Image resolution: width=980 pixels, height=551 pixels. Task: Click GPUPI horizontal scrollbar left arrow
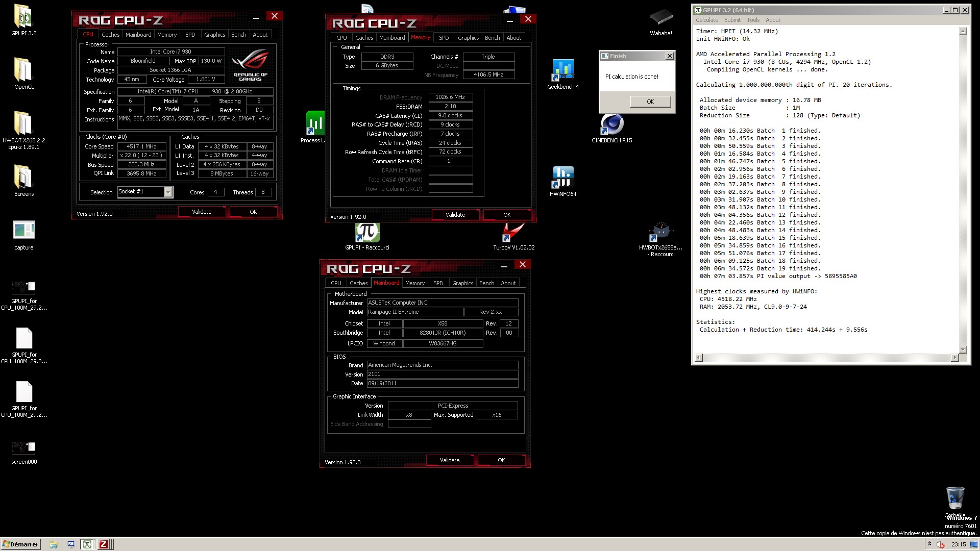(x=699, y=358)
